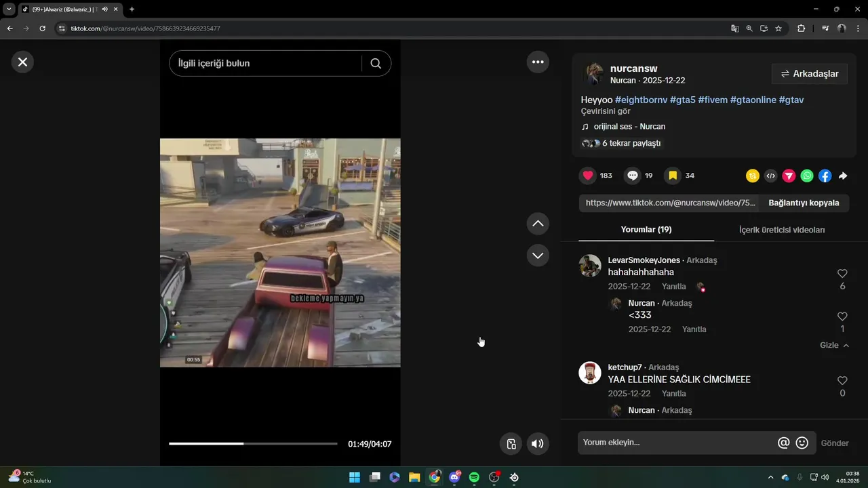Reply to LevarSmokeyJones comment via Yanıtla
This screenshot has height=488, width=868.
coord(674,287)
